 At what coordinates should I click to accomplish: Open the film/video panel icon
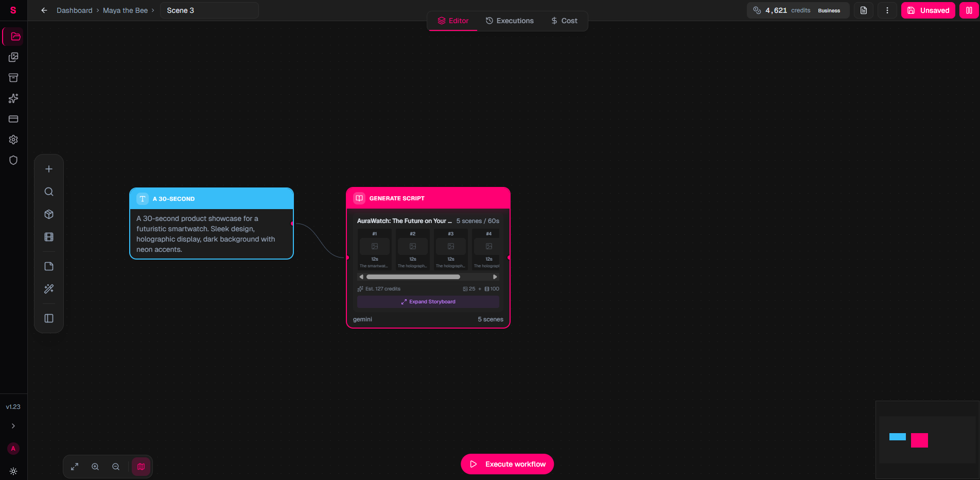(48, 237)
